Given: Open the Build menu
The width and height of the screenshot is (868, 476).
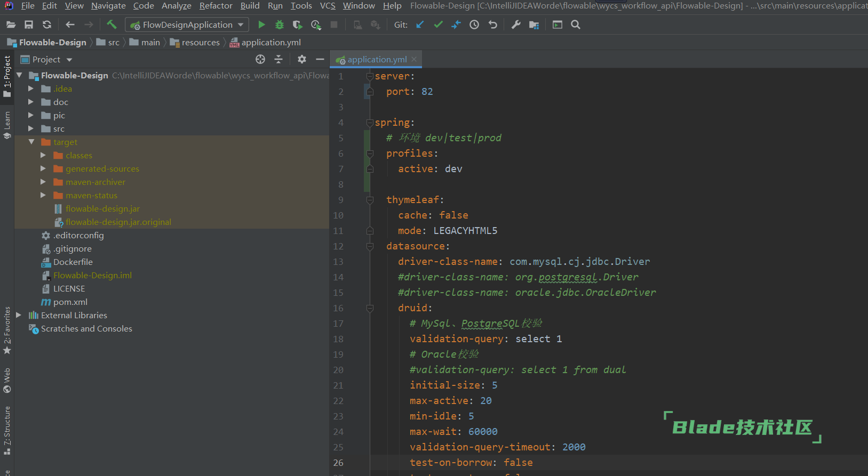Looking at the screenshot, I should pyautogui.click(x=250, y=6).
